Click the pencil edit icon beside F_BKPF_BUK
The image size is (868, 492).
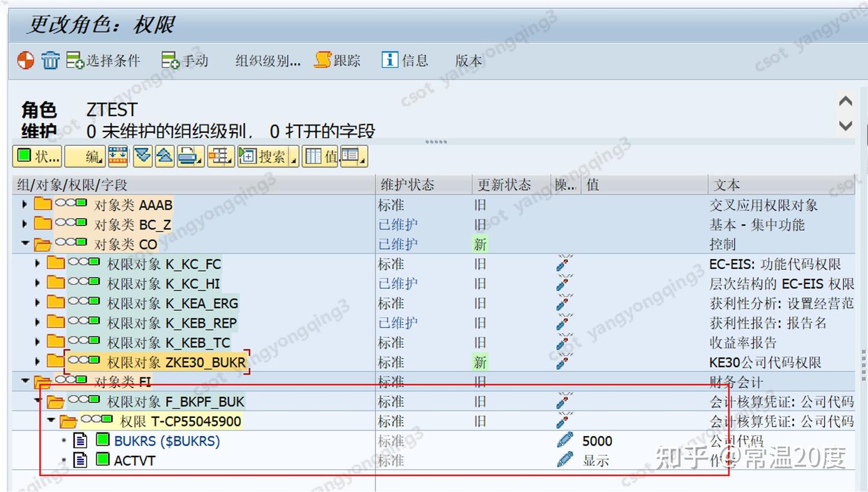(x=562, y=401)
